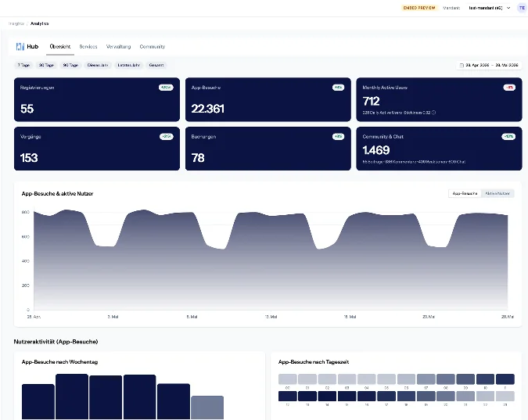Screen dimensions: 528x420
Task: Select the 7 Tage range chip
Action: pos(23,65)
